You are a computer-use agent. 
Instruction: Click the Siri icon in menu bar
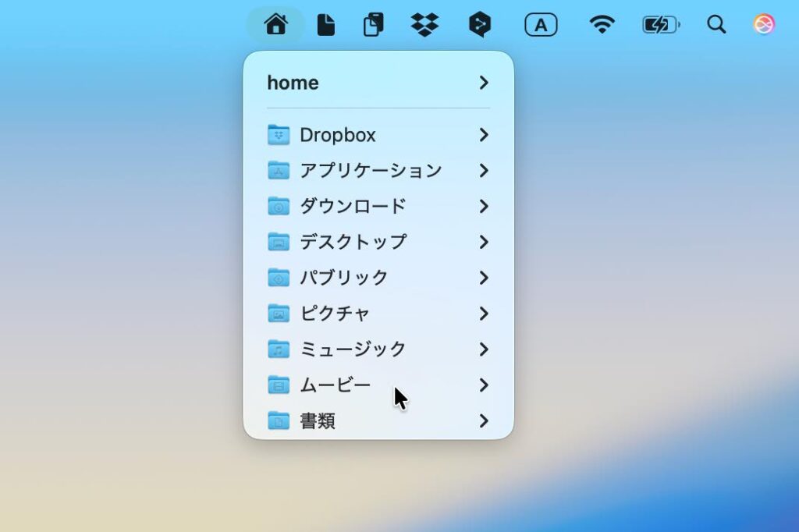click(763, 25)
